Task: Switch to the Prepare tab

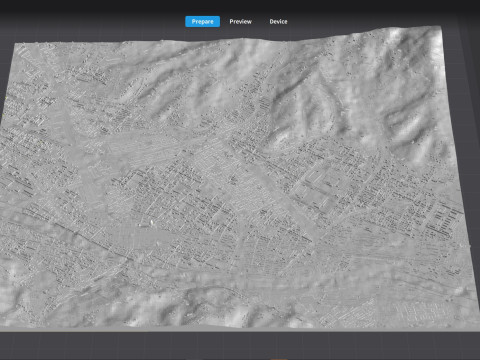Action: pos(202,21)
